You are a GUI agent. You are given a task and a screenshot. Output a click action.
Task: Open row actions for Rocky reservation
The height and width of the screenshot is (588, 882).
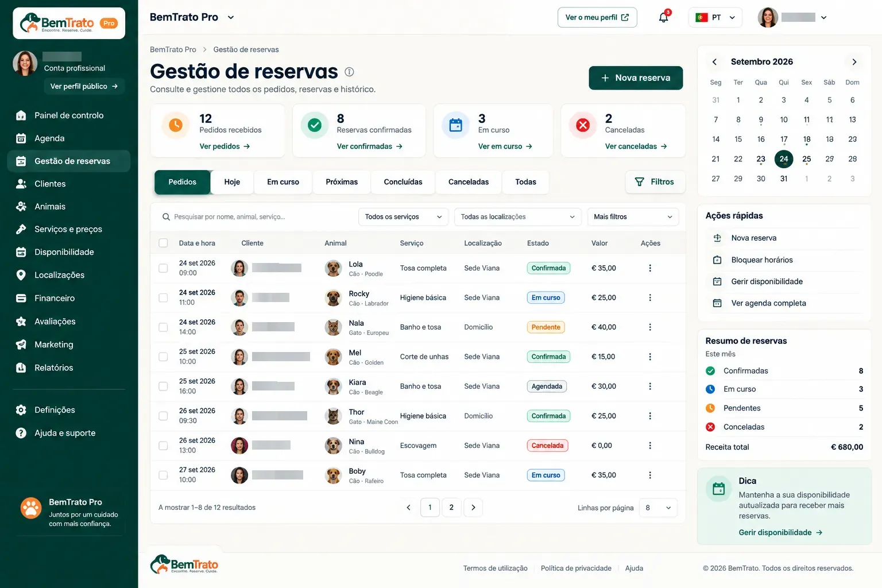click(x=650, y=297)
